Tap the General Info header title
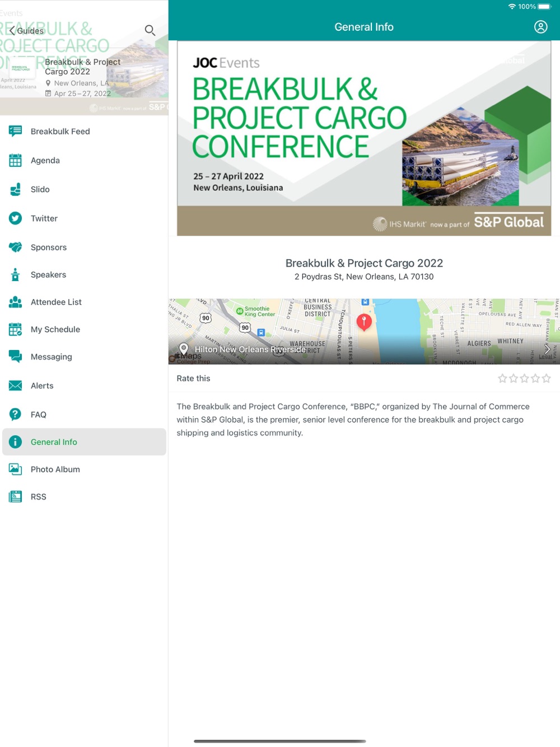 (x=364, y=27)
